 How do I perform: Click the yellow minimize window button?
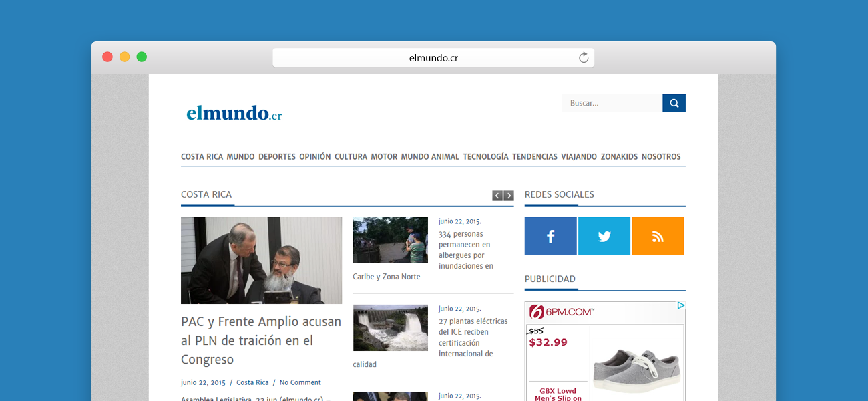pos(125,57)
